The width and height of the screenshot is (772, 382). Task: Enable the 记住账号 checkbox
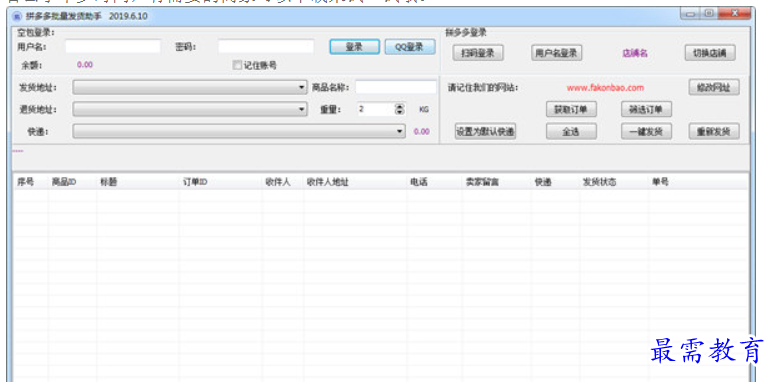coord(237,65)
